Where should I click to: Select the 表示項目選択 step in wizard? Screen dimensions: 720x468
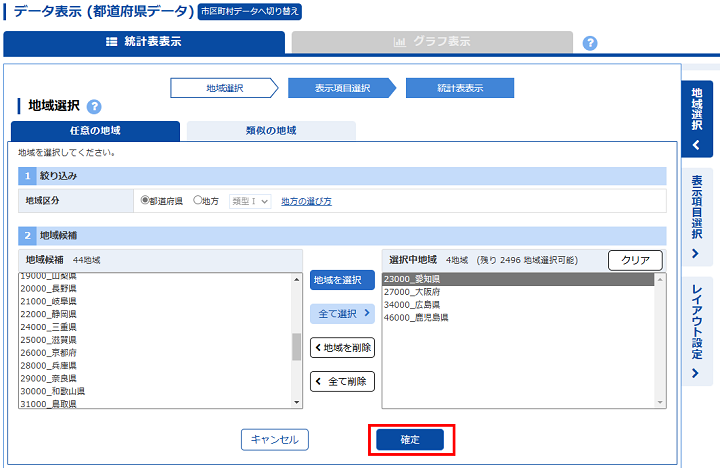pos(342,88)
